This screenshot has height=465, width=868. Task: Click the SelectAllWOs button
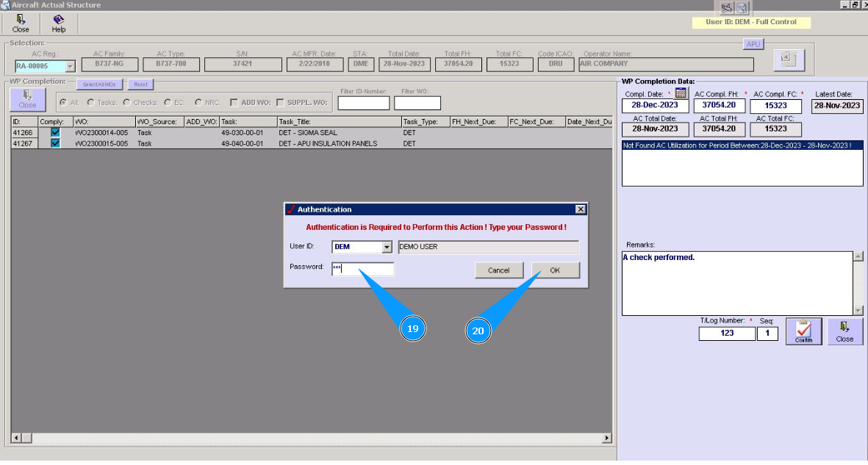[x=99, y=84]
